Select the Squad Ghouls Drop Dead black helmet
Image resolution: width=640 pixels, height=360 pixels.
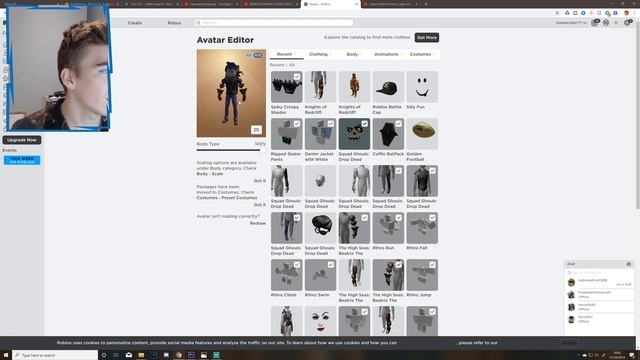tap(320, 228)
